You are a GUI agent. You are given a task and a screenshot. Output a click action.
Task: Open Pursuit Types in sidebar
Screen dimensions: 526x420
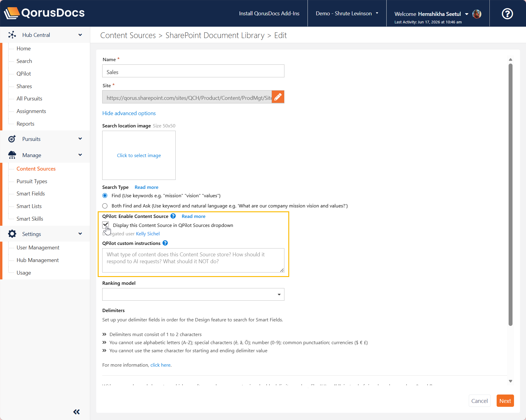(32, 181)
